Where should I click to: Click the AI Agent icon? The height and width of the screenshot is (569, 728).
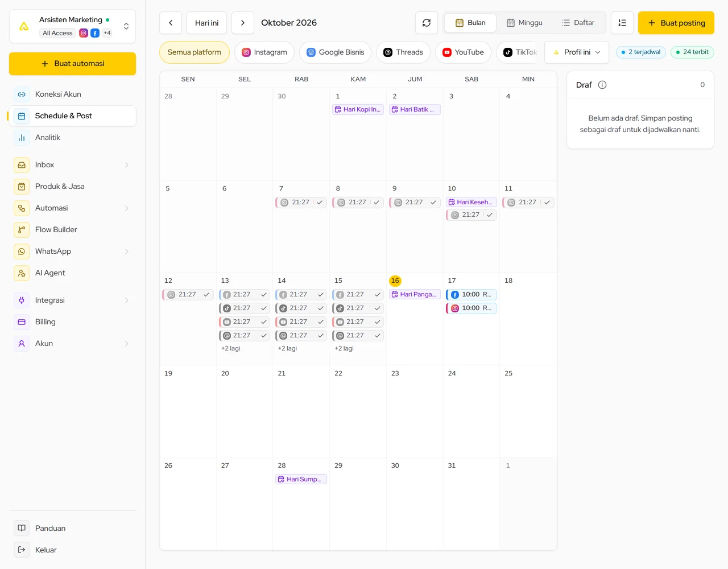click(x=22, y=273)
